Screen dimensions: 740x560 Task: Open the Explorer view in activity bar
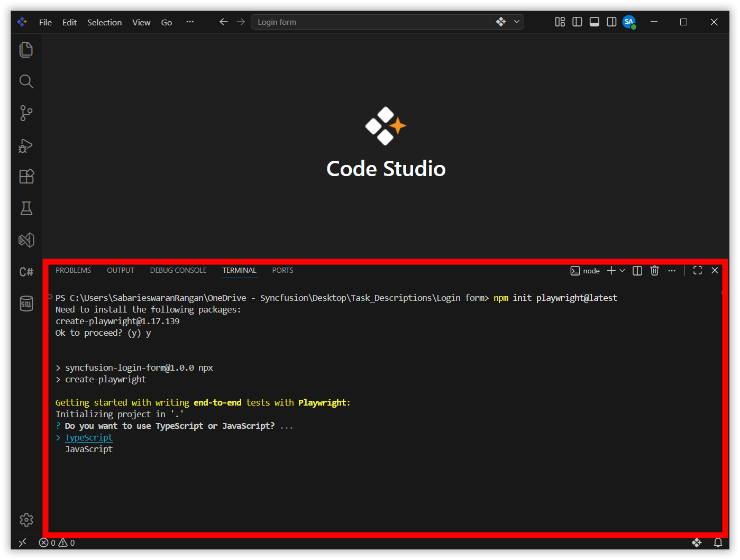coord(26,50)
